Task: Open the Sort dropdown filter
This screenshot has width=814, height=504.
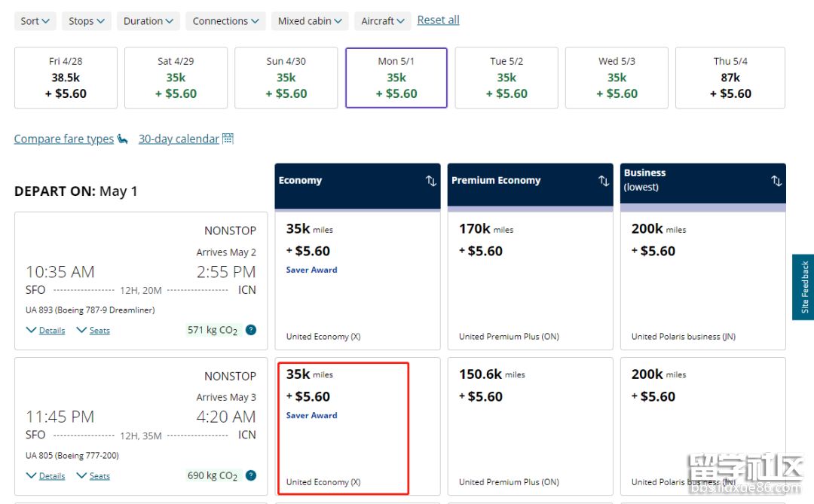Action: [x=35, y=21]
